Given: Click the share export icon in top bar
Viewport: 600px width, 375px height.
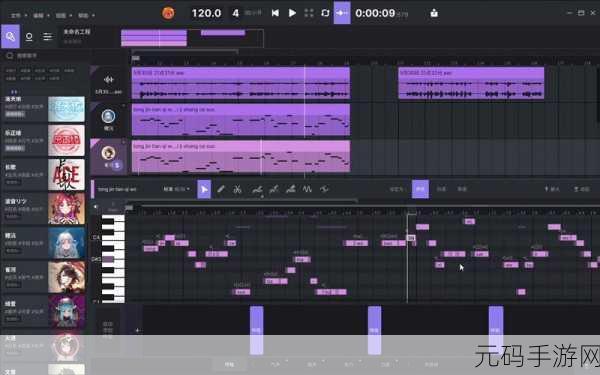Looking at the screenshot, I should click(x=434, y=13).
